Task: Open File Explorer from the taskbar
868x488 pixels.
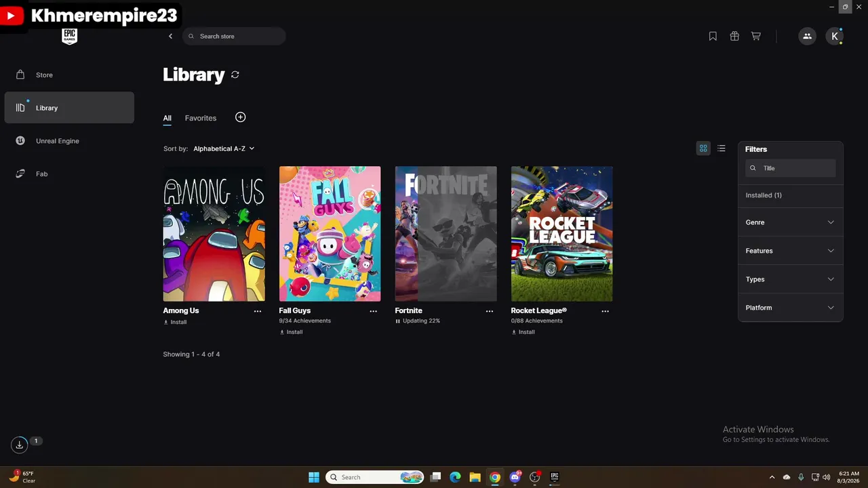Action: click(x=475, y=477)
